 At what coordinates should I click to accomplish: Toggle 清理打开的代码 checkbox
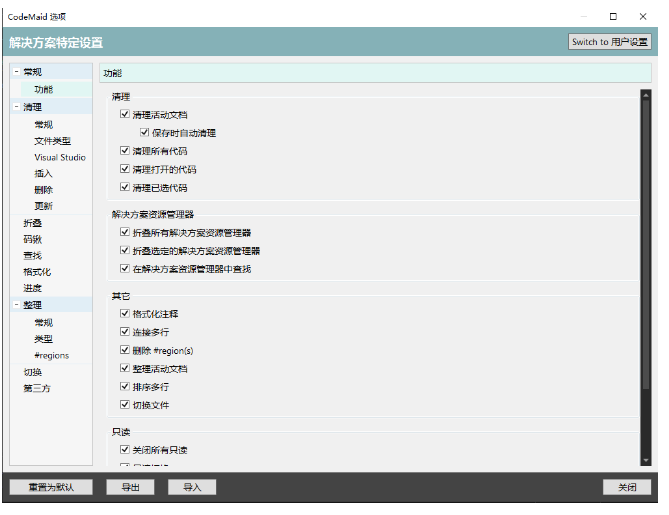(125, 169)
